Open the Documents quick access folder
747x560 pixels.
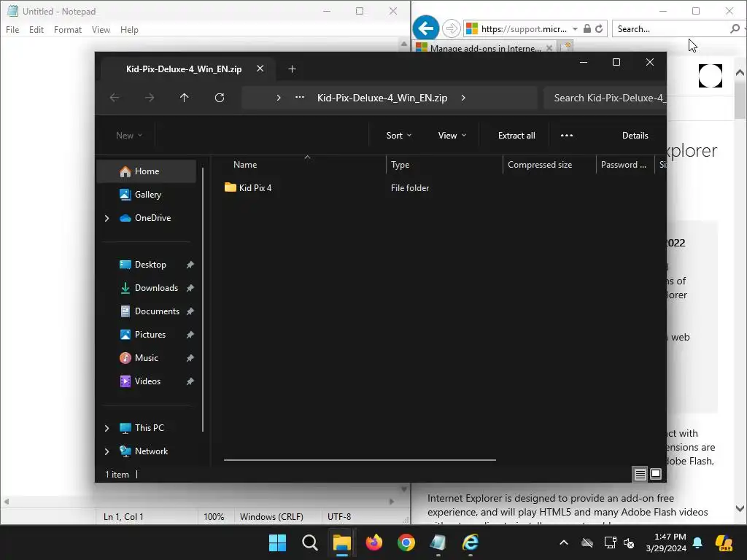pos(157,311)
